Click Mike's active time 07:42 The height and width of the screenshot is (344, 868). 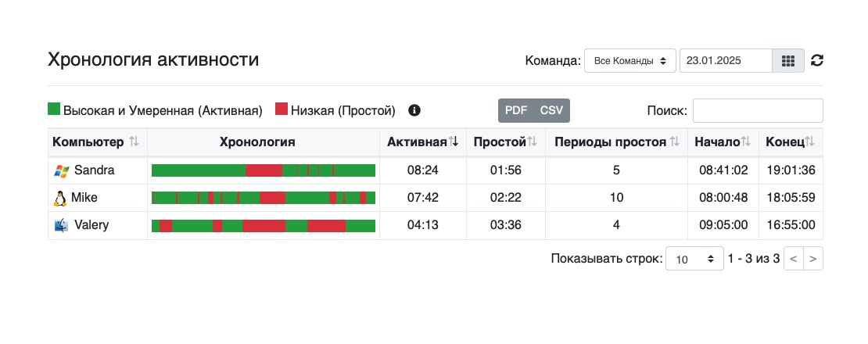[423, 198]
